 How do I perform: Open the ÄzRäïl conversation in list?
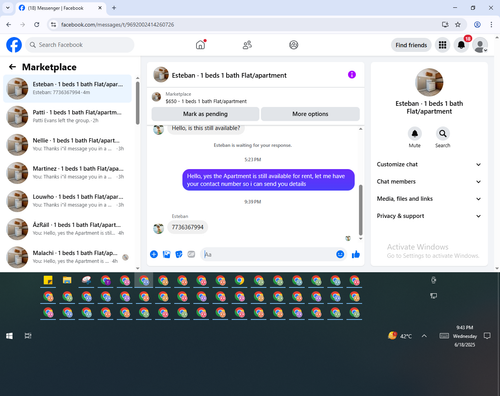[x=67, y=229]
